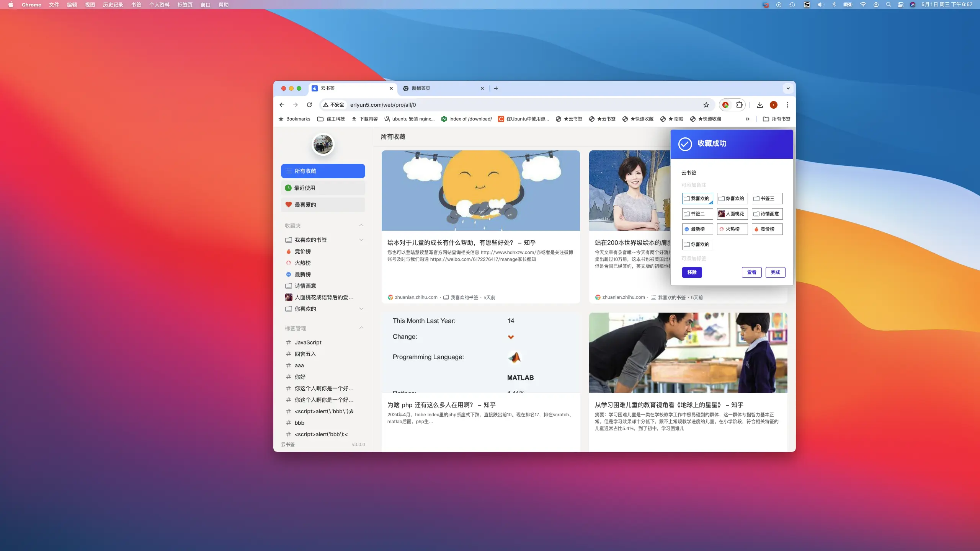Collapse the 标签管理 section
The image size is (980, 551).
[x=361, y=328]
